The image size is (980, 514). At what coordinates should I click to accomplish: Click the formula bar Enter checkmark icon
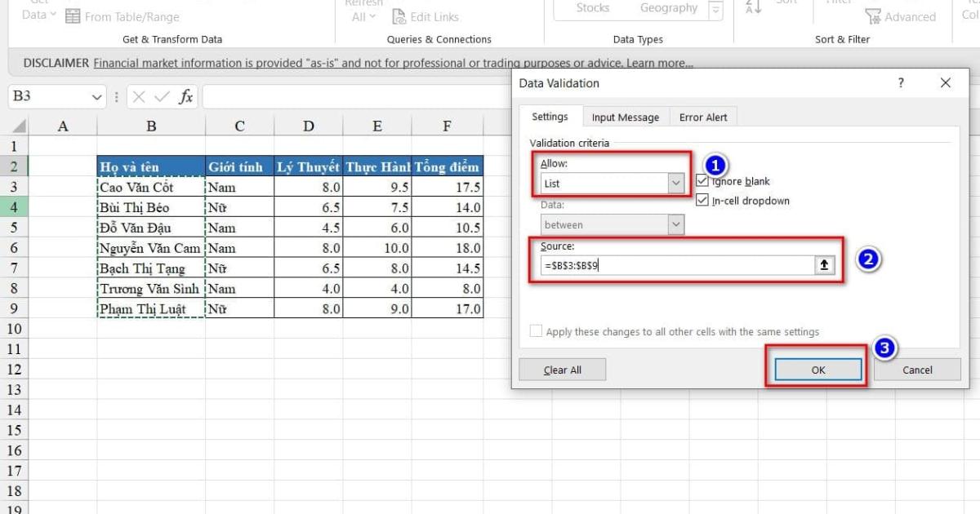pyautogui.click(x=163, y=97)
